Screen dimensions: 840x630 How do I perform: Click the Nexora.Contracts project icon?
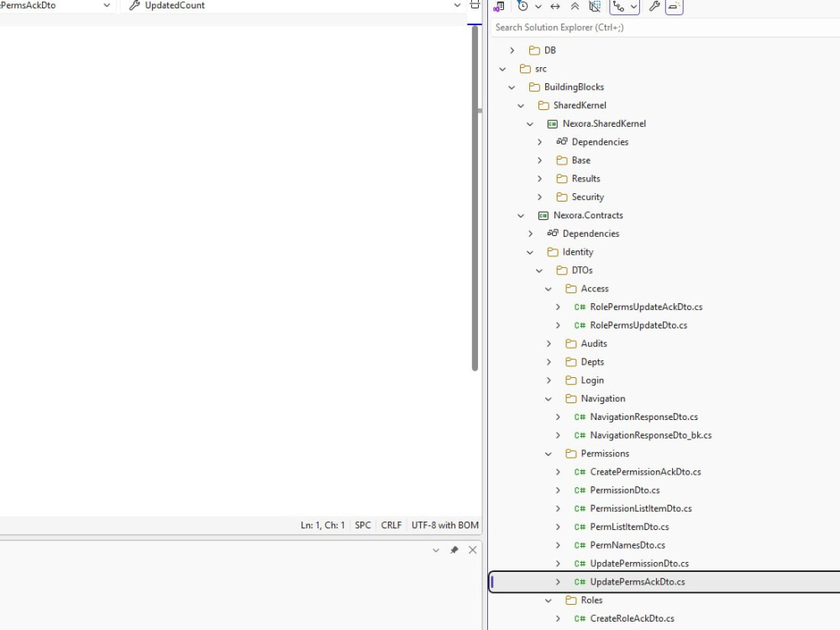coord(543,215)
